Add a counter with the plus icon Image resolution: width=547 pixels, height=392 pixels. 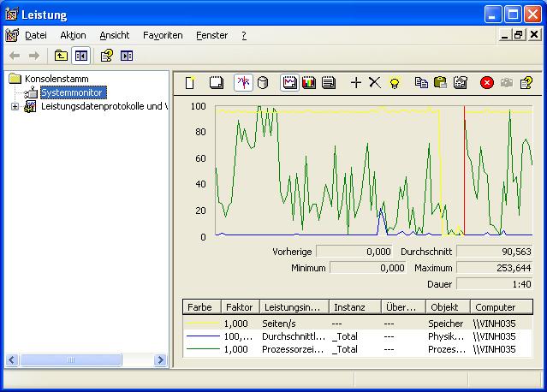pyautogui.click(x=356, y=83)
